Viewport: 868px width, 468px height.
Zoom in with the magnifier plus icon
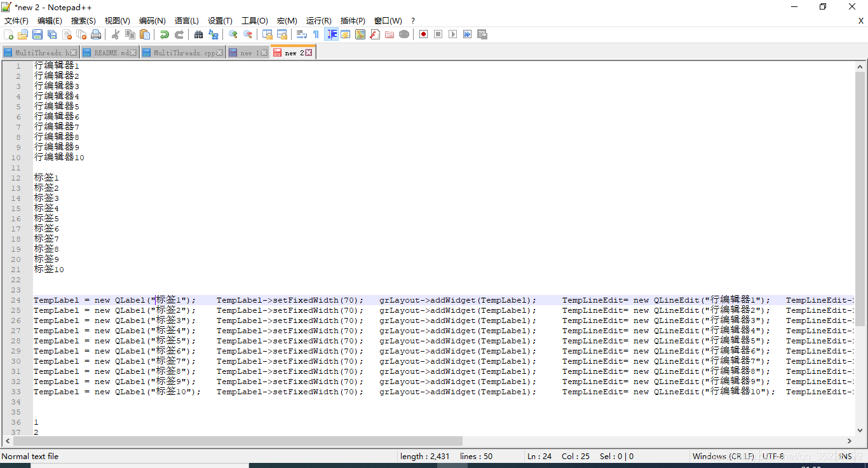point(233,34)
